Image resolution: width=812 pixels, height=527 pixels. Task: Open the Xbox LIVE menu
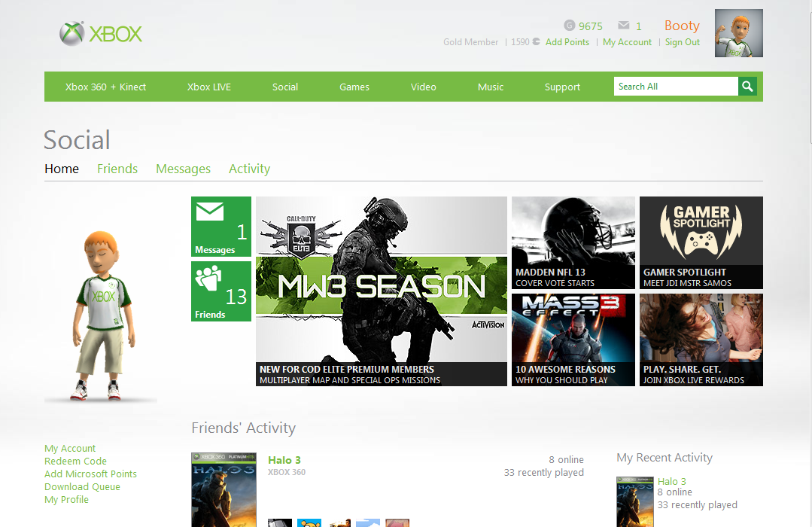[x=209, y=87]
